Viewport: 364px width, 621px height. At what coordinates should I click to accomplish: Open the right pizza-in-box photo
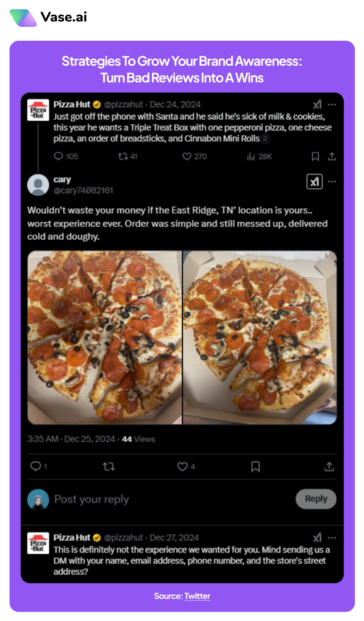(260, 337)
